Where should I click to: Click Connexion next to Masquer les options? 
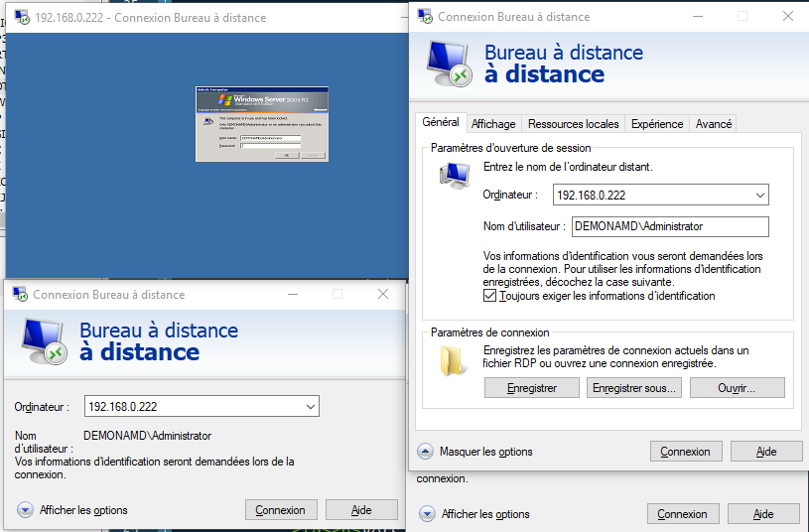pos(686,452)
